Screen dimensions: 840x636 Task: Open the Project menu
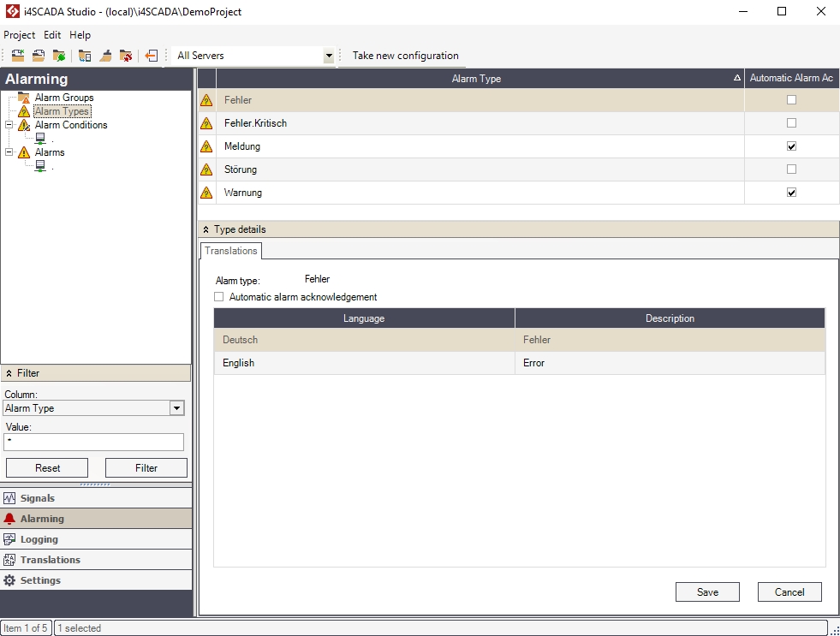point(19,35)
